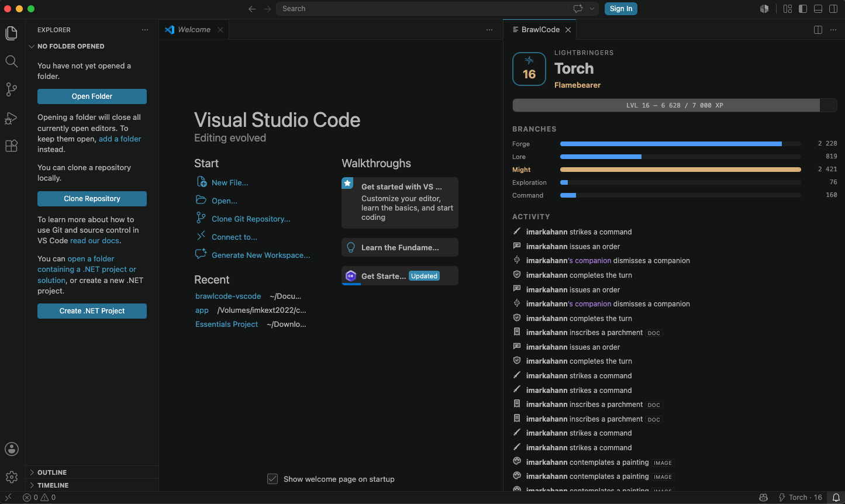This screenshot has width=845, height=504.
Task: Open the Copilot status icon in status bar
Action: click(x=763, y=498)
